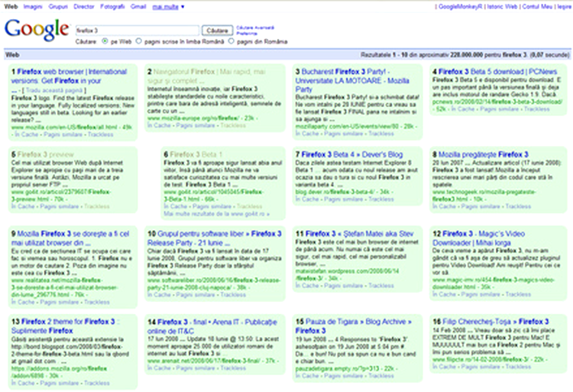Image resolution: width=573 pixels, height=392 pixels.
Task: Open result 15 'Pauza de Tigara » Blog Archive'
Action: [x=354, y=326]
